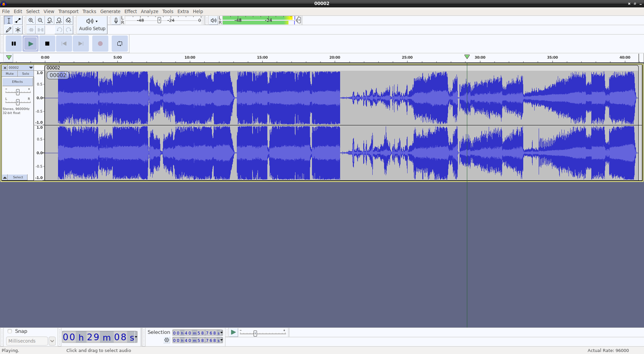Open the File menu

coord(6,11)
